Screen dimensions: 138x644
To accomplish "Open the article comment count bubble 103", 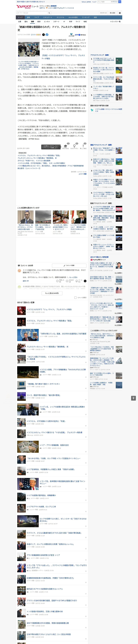I will tap(33, 35).
